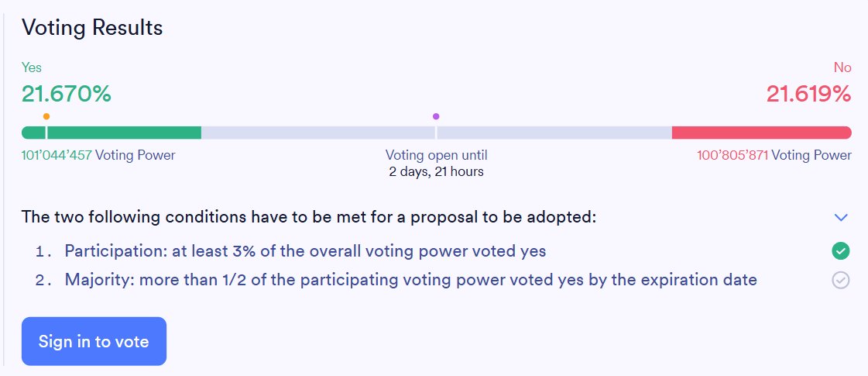868x376 pixels.
Task: Click the 101'044'457 Voting Power value
Action: click(x=57, y=155)
